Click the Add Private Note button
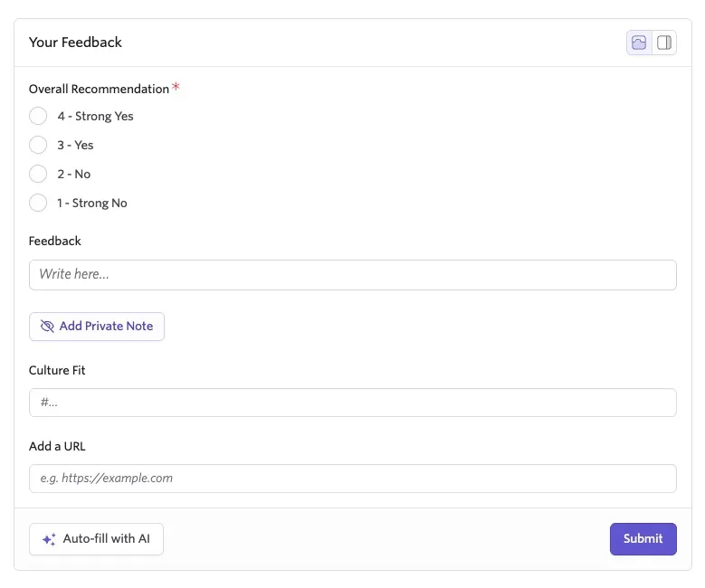 click(97, 327)
